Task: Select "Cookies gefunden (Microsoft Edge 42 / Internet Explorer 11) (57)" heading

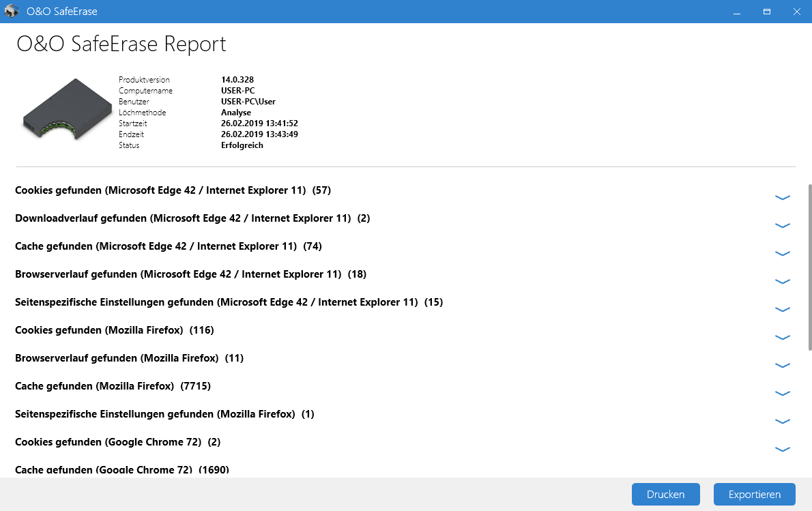Action: coord(173,190)
